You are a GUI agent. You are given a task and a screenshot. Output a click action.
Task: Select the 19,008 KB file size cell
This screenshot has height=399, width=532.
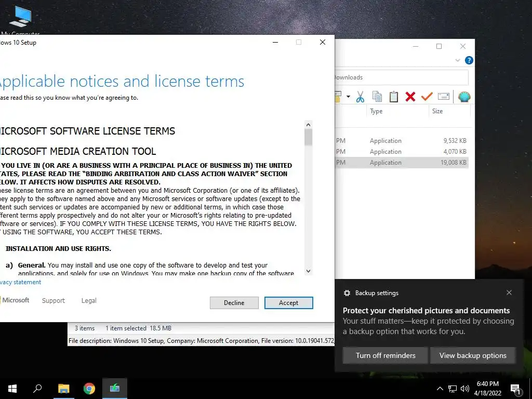click(453, 163)
